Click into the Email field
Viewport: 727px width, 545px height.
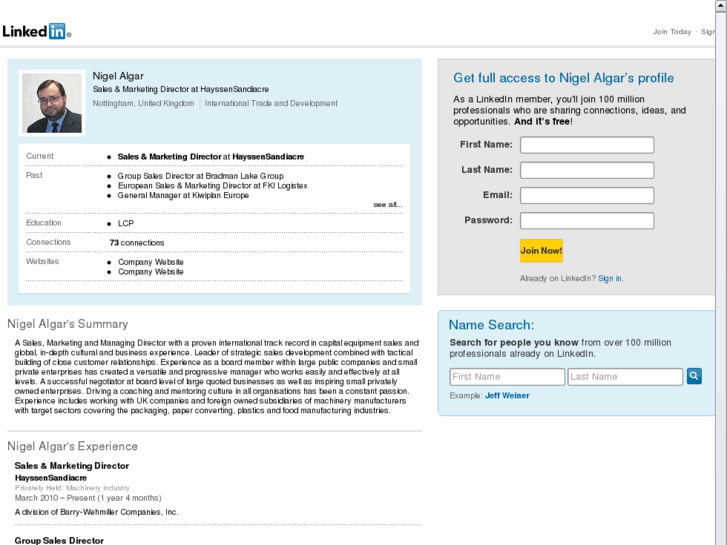coord(587,195)
